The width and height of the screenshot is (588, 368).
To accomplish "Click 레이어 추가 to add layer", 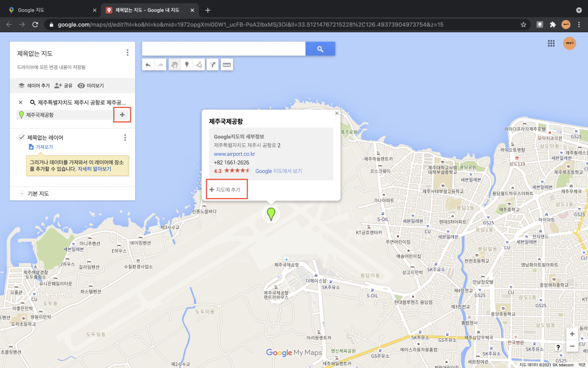I will click(x=34, y=86).
